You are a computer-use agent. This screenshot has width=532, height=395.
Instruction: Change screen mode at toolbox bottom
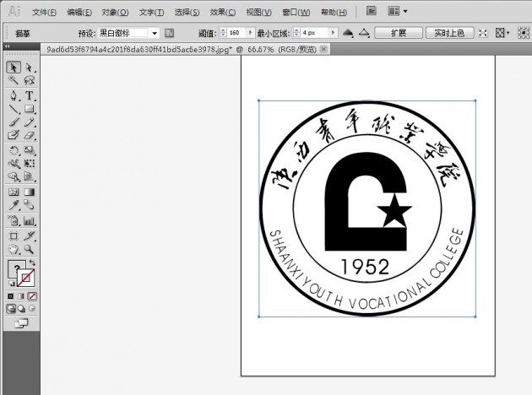[22, 322]
